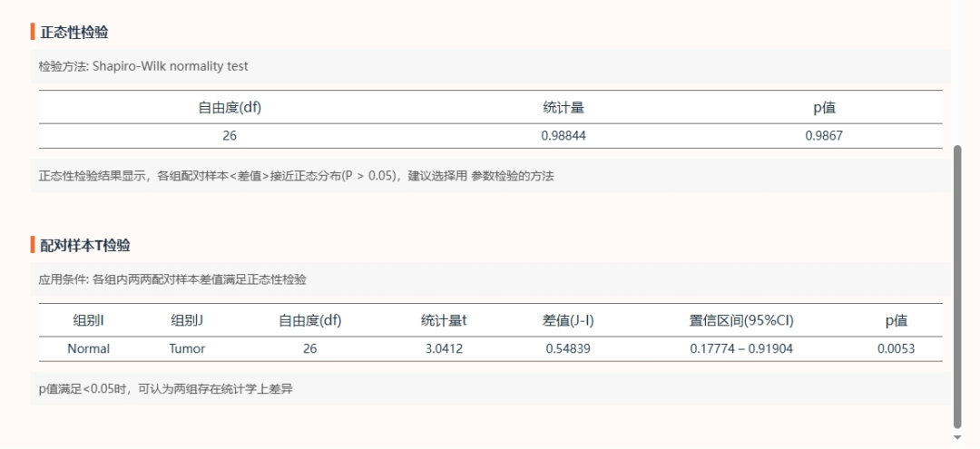The height and width of the screenshot is (449, 980).
Task: Click the Normal group cell
Action: tap(88, 349)
